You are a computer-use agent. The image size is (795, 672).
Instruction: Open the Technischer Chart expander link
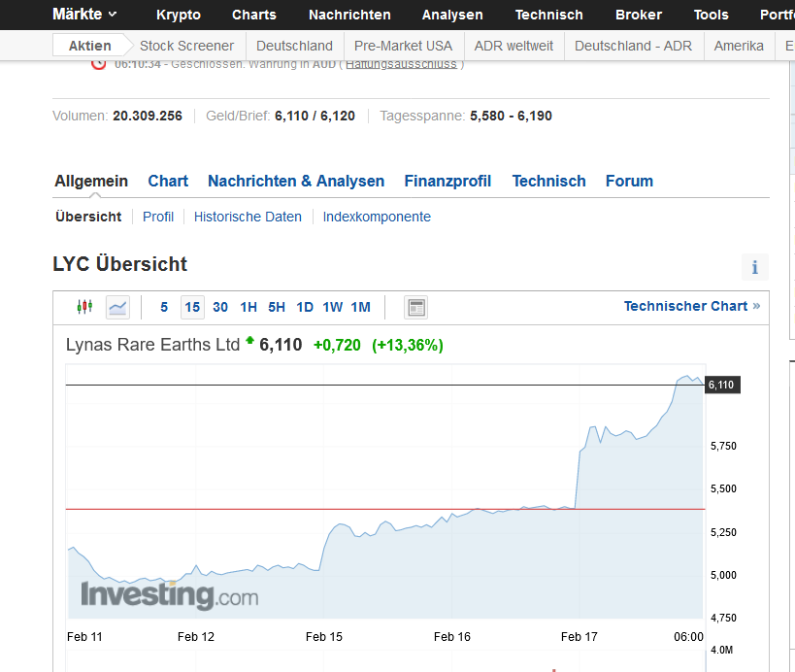point(691,307)
